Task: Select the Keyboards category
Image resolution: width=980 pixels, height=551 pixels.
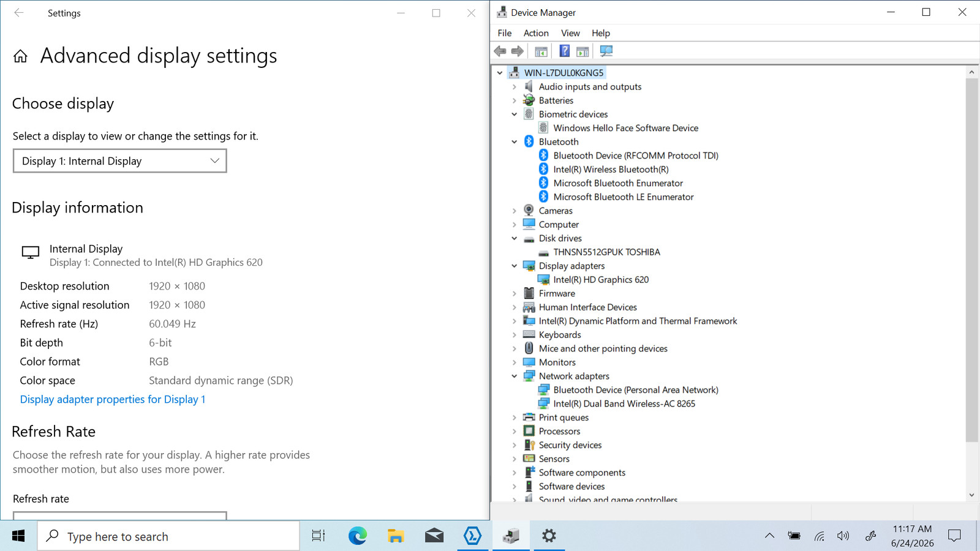Action: click(x=560, y=335)
